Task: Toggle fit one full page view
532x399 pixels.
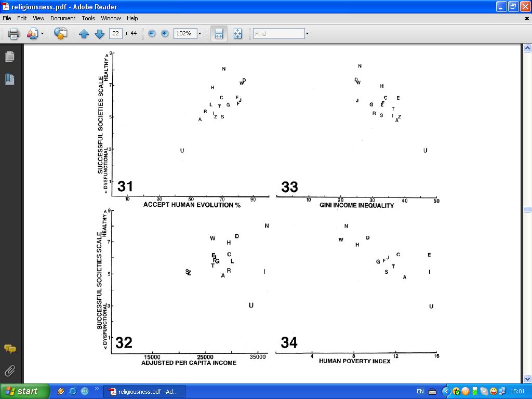Action: tap(237, 34)
